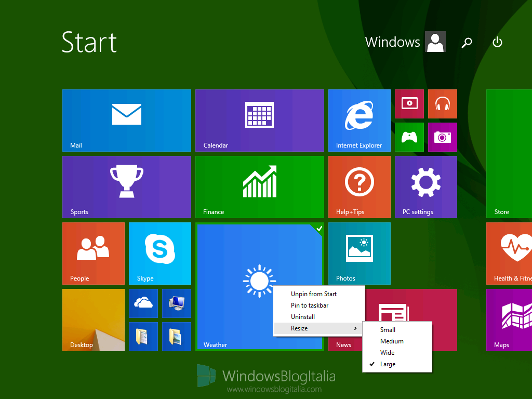Open the Health & Fitness heart tile

[509, 254]
